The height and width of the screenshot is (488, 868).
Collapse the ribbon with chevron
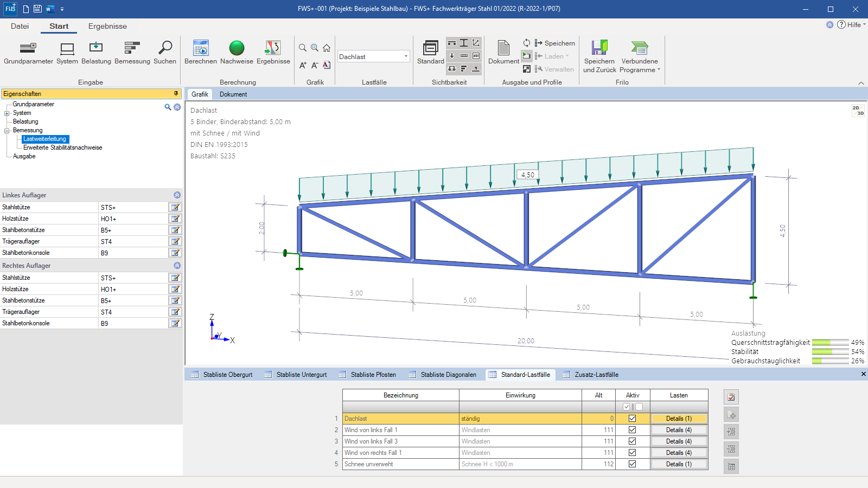click(861, 83)
